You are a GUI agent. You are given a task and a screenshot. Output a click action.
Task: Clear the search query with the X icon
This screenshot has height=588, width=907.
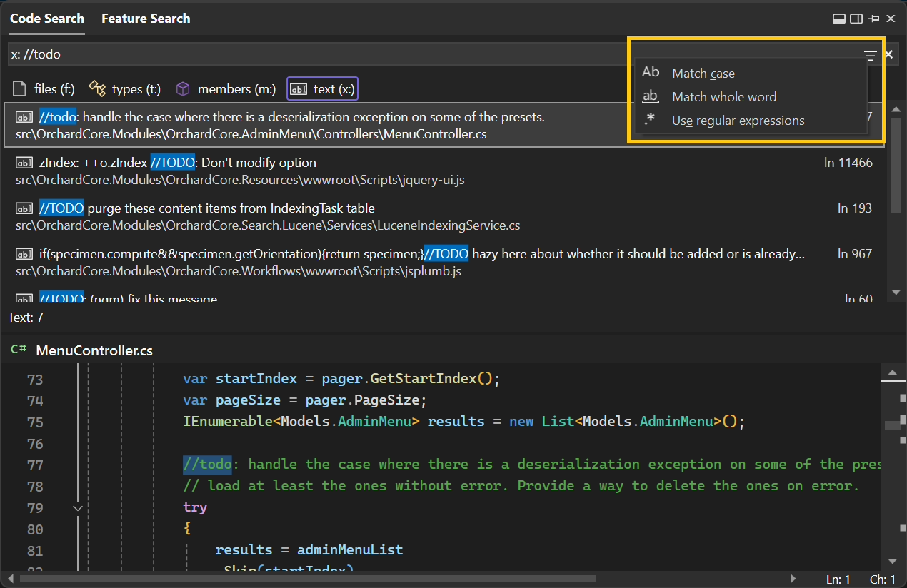click(889, 55)
